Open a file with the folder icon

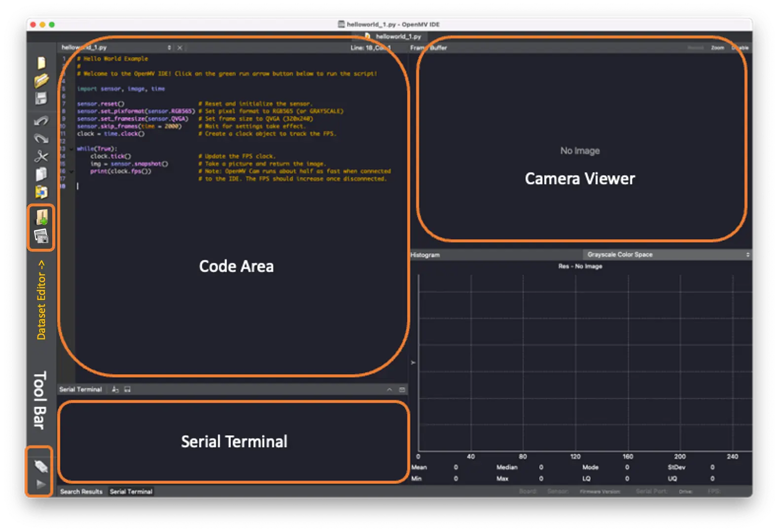click(41, 80)
